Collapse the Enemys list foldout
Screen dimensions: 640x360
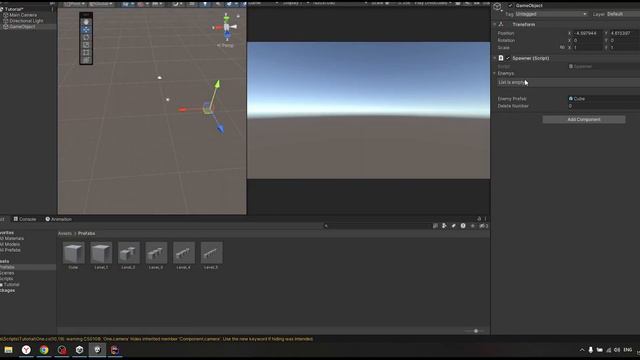click(x=495, y=73)
